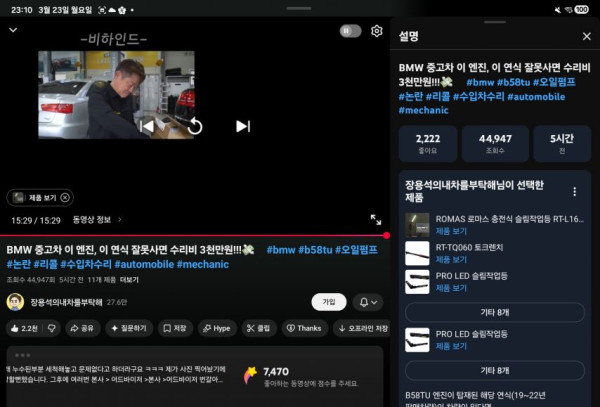The image size is (600, 407).
Task: Click the 2,222 좋아요 stat
Action: 428,143
